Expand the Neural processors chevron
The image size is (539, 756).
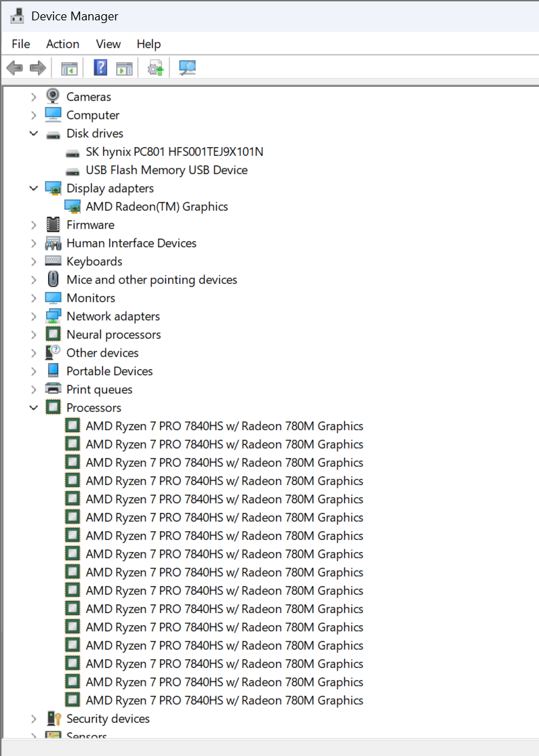pyautogui.click(x=33, y=335)
